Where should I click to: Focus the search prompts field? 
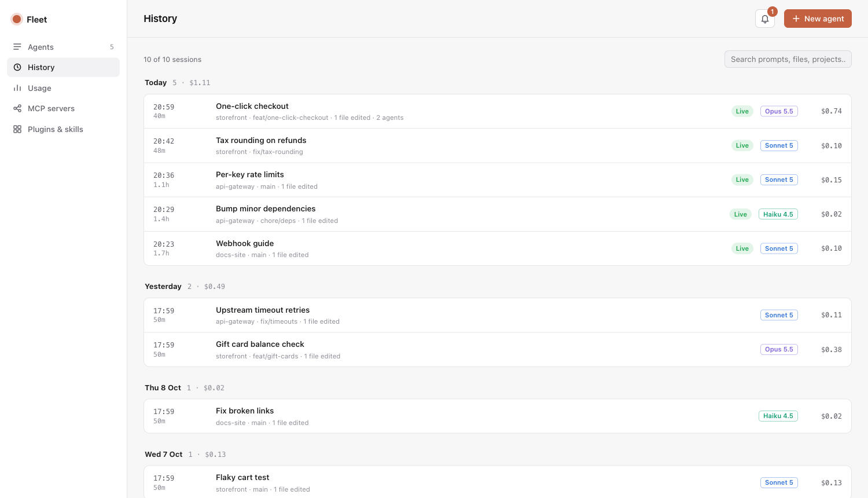788,59
